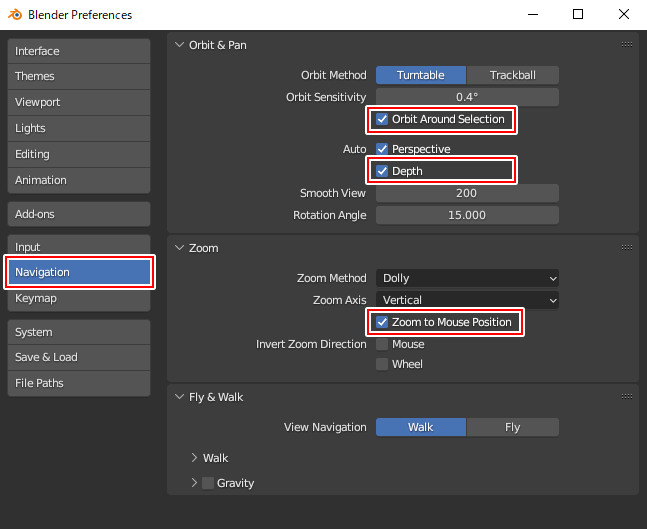Click the Orbit & Pan panel grip icon
Screen dimensions: 647x529
pos(626,45)
